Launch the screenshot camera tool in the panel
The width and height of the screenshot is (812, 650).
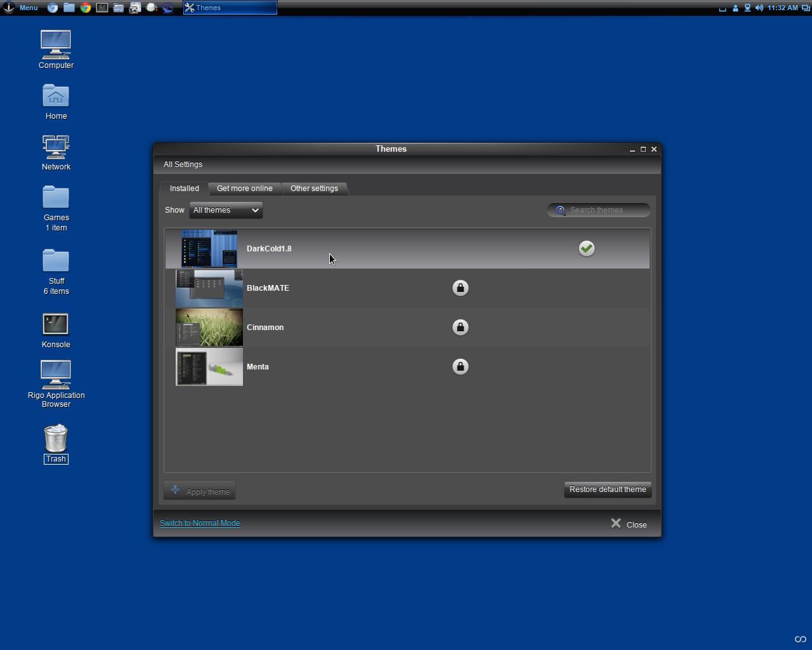click(135, 8)
